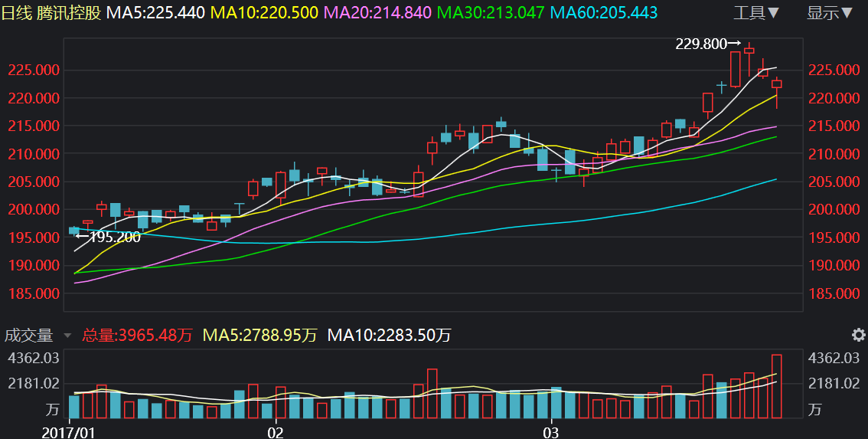868x439 pixels.
Task: Click the 195.200 low price marker
Action: [x=109, y=238]
